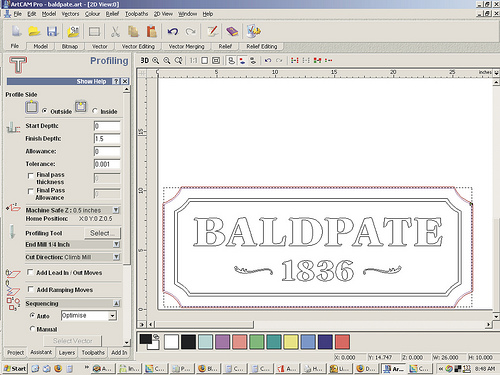
Task: Switch to the 3D view button
Action: (144, 60)
